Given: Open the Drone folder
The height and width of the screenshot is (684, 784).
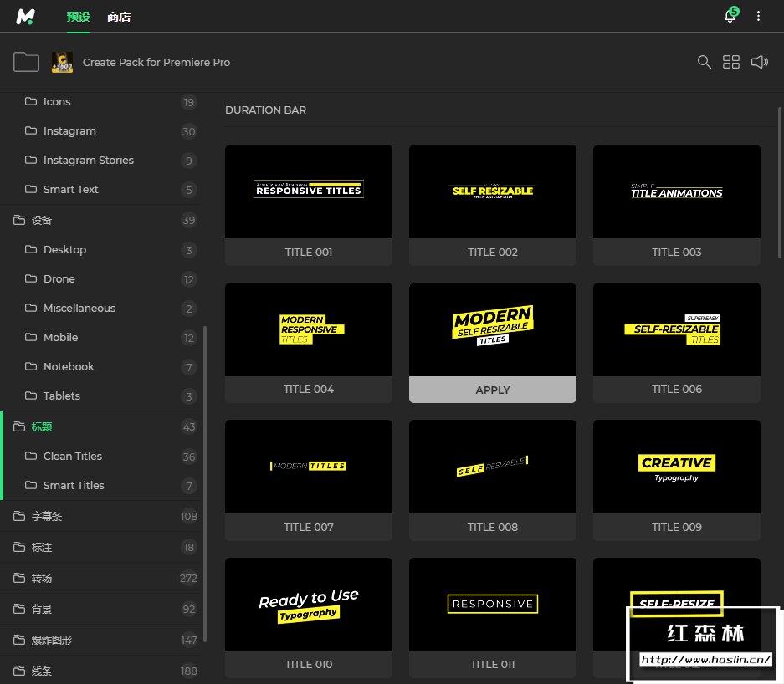Looking at the screenshot, I should pyautogui.click(x=100, y=278).
